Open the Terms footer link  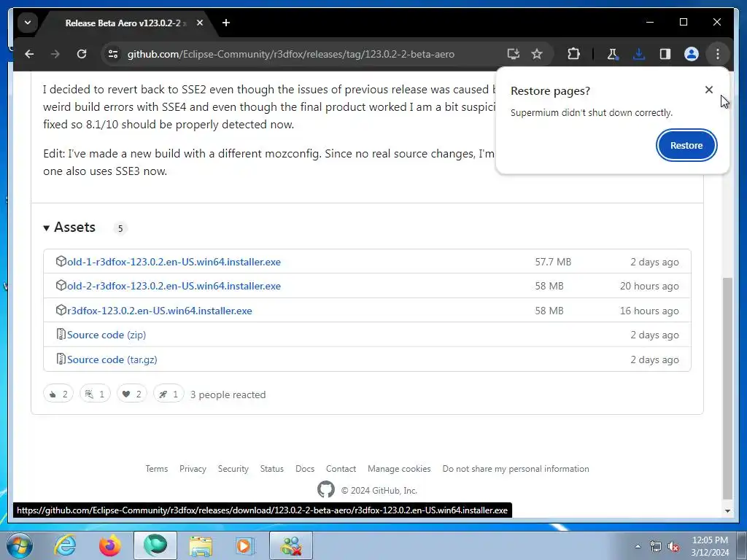pyautogui.click(x=157, y=469)
